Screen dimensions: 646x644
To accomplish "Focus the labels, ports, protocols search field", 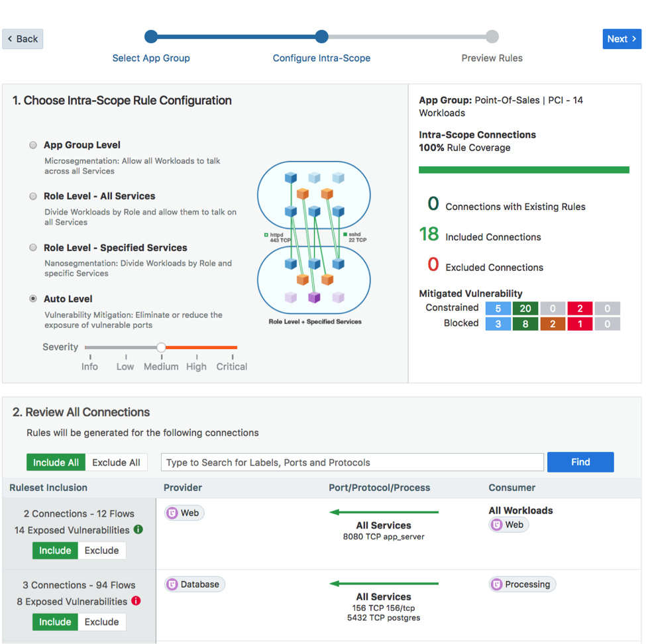I will click(352, 462).
